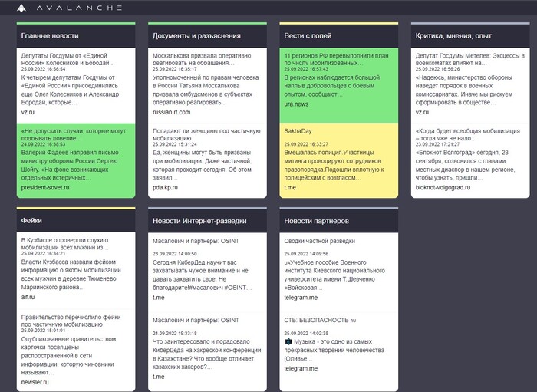Open headline about Колесников и Бородай

(x=68, y=59)
